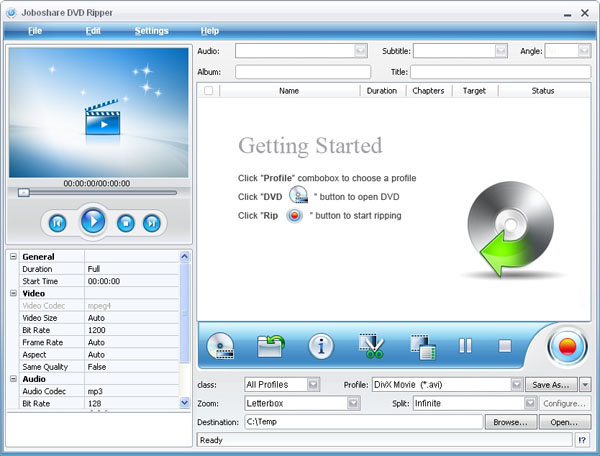Minimize the Joboshare DVD Ripper window

567,13
